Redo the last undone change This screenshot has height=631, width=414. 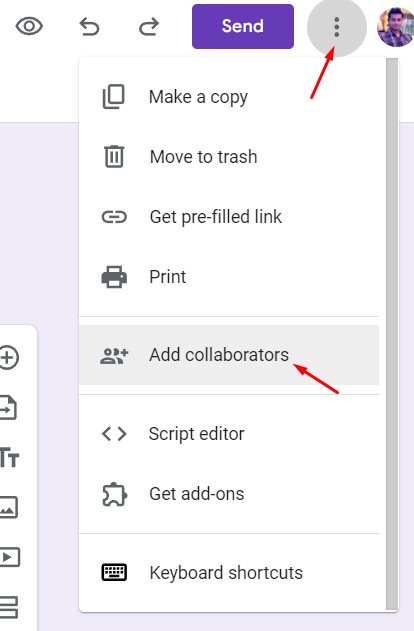coord(149,27)
